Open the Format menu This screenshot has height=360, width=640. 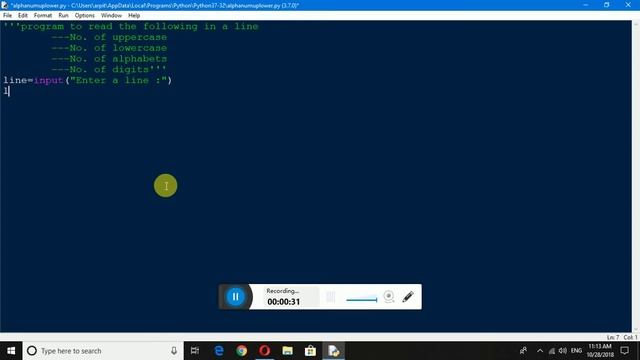43,16
